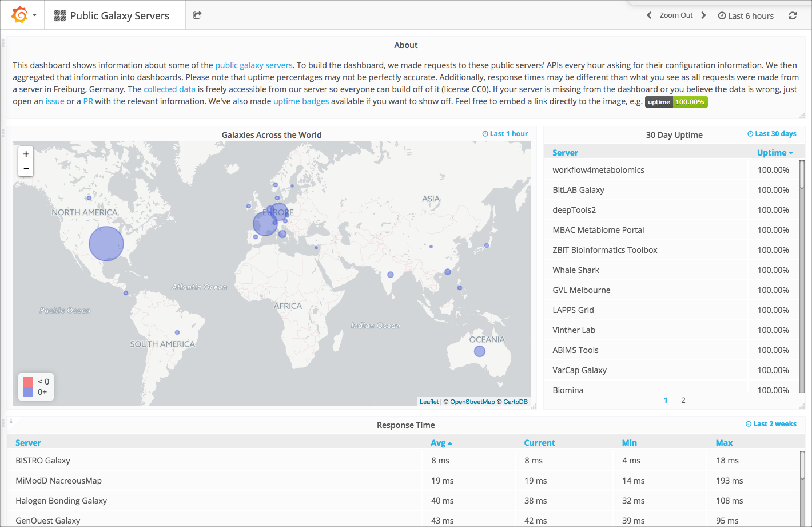Click the large North America map circle
Viewport: 812px width, 527px height.
point(106,244)
